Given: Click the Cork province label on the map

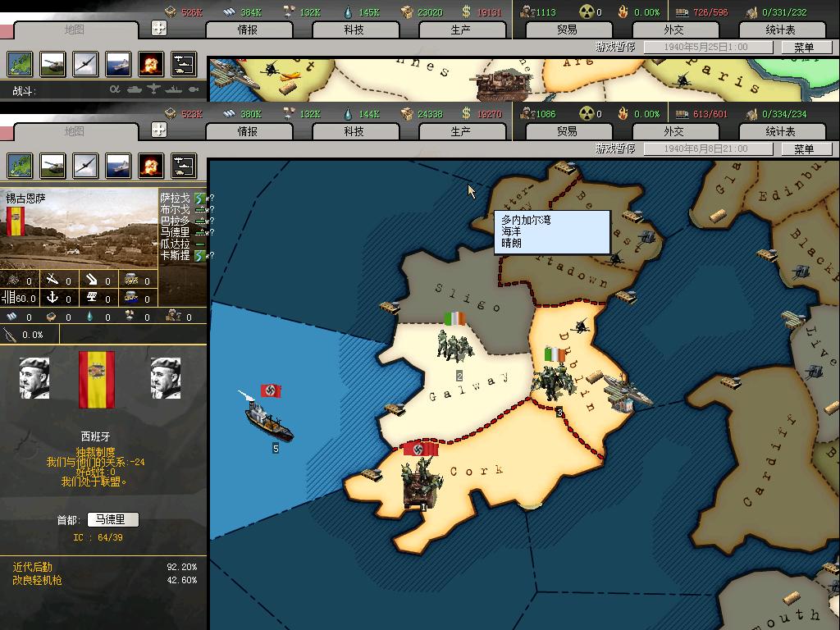Looking at the screenshot, I should (477, 472).
